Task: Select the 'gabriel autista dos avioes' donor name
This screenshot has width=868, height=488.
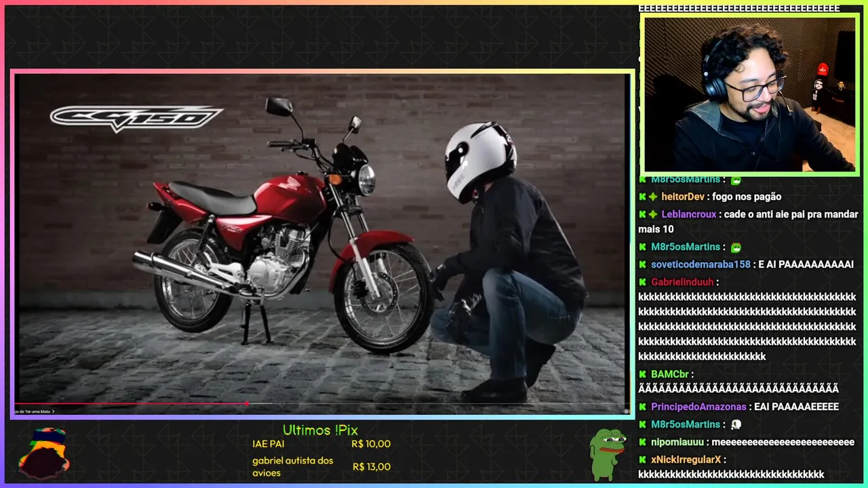Action: pyautogui.click(x=293, y=466)
